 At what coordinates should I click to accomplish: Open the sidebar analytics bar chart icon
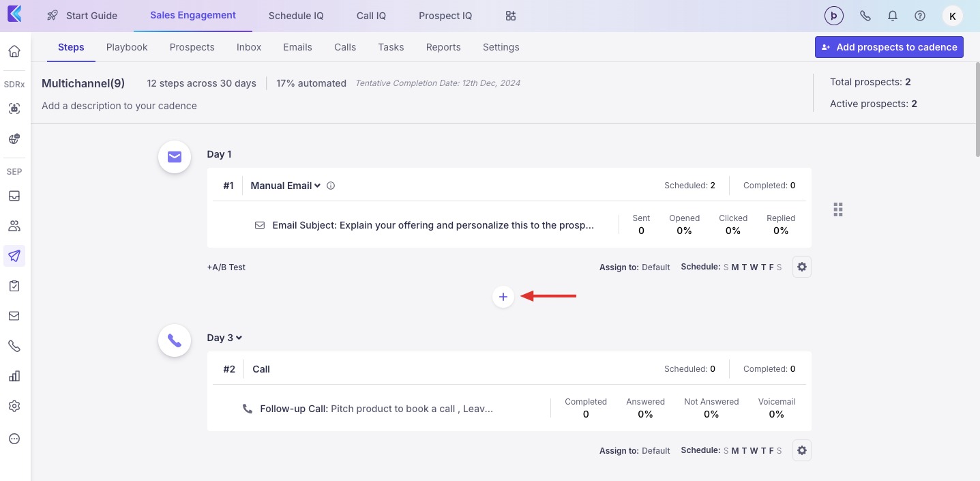point(14,376)
